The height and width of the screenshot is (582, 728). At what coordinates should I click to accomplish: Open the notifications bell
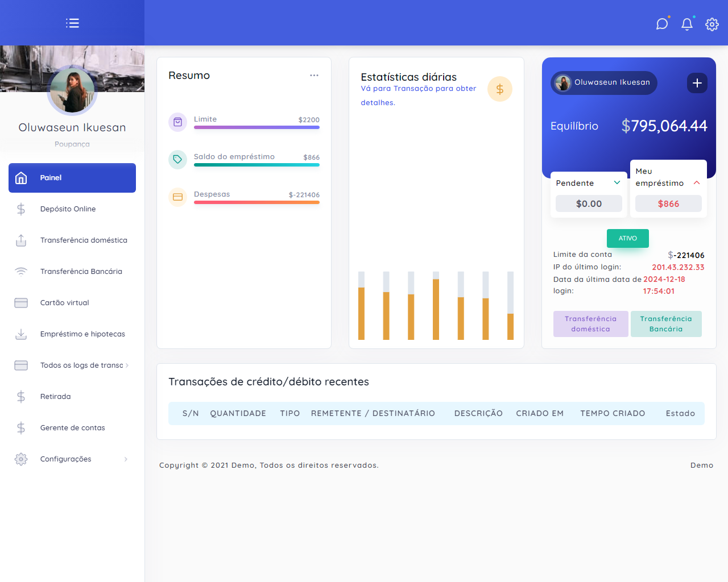pos(687,24)
